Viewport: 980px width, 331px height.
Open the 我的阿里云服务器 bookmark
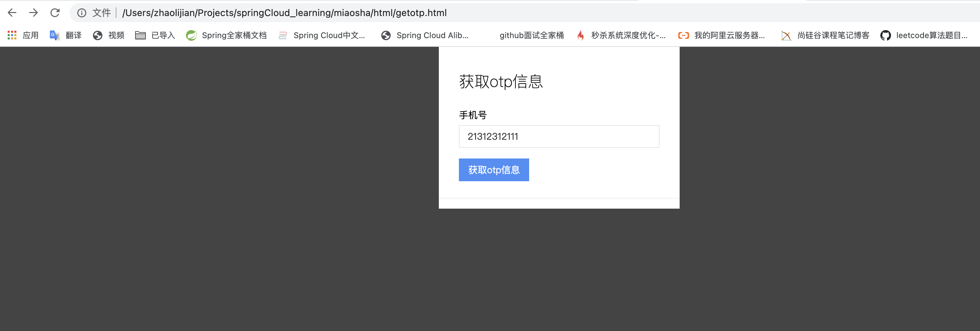(x=721, y=35)
